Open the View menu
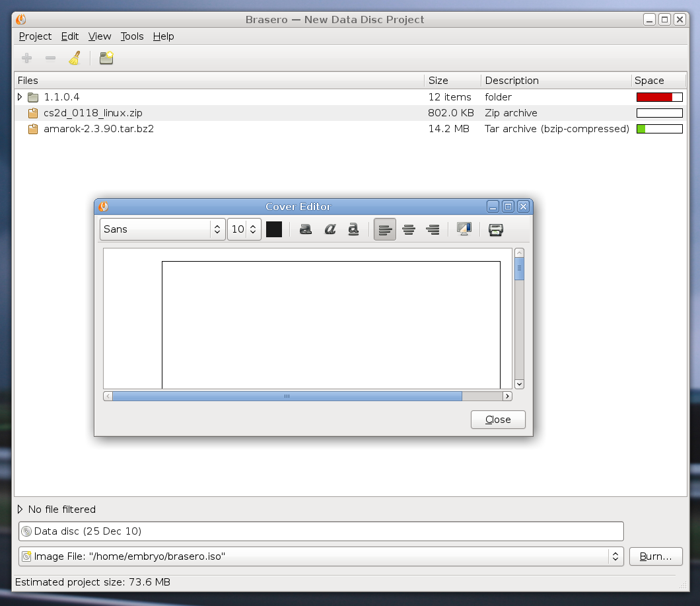Image resolution: width=700 pixels, height=606 pixels. [100, 36]
